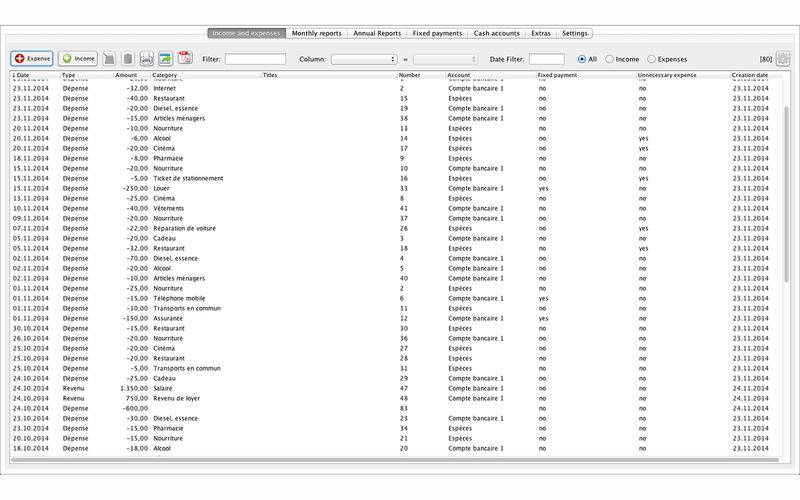The height and width of the screenshot is (500, 800).
Task: Open the Column dropdown
Action: pyautogui.click(x=364, y=59)
